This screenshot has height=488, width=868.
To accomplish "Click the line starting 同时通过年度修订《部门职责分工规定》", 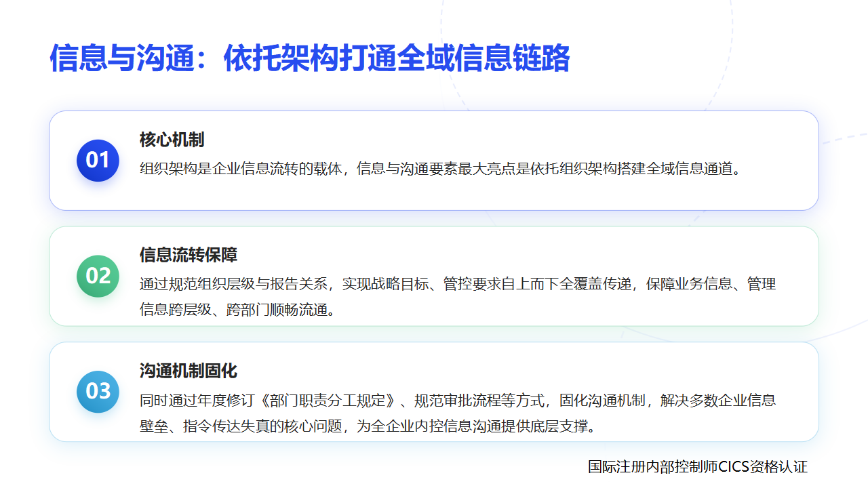I will click(458, 400).
